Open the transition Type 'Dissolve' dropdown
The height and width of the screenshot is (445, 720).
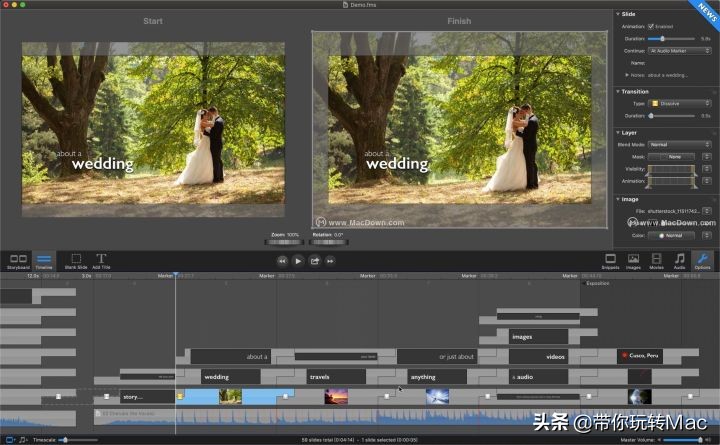[x=679, y=103]
